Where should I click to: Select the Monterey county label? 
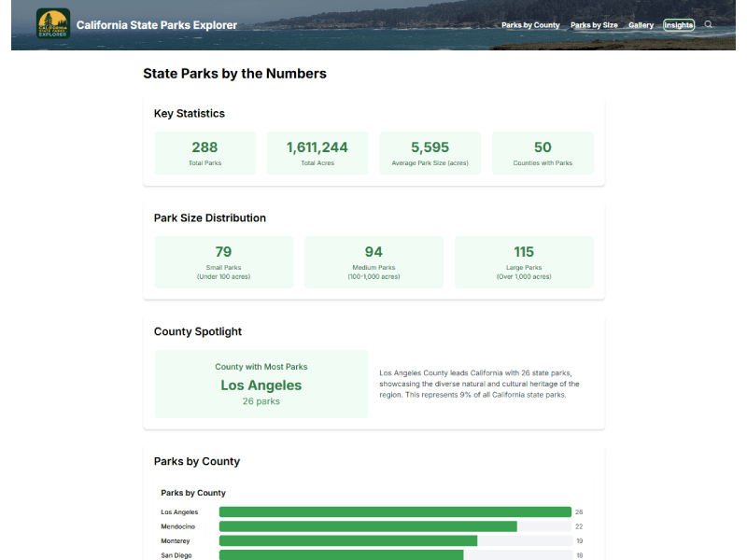click(177, 540)
